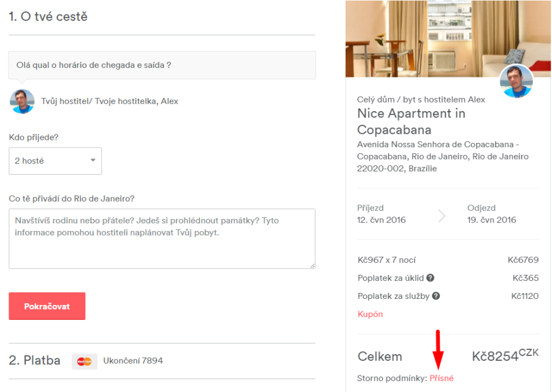
Task: Click the Ukončení 7894 card text
Action: tap(133, 361)
